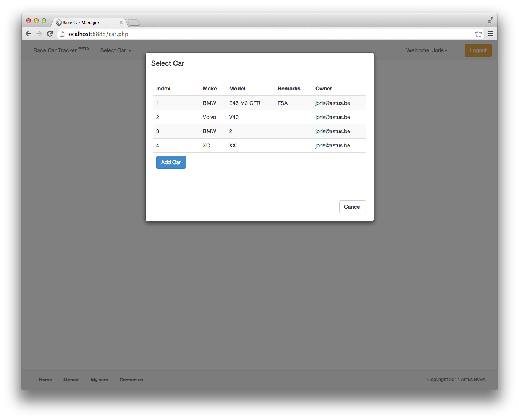The image size is (519, 420).
Task: Expand the Select Car navbar dropdown
Action: point(115,50)
